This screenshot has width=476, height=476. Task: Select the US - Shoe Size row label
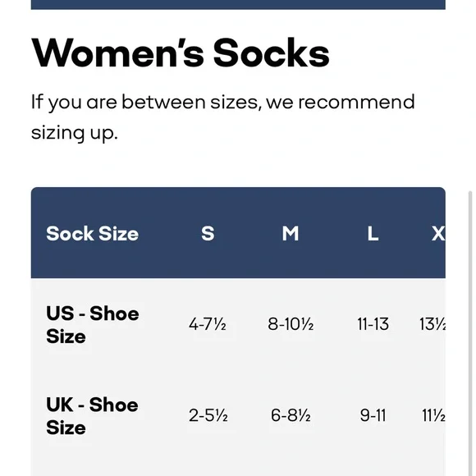click(x=92, y=324)
